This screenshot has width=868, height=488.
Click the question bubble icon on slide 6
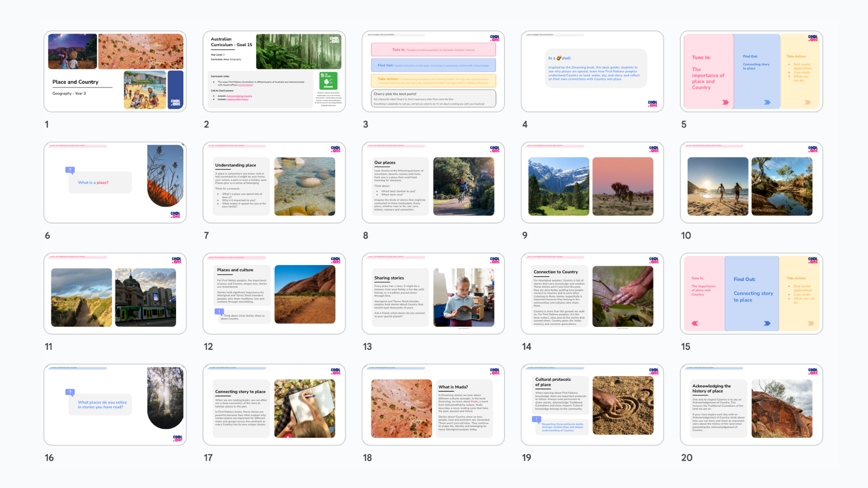(70, 170)
